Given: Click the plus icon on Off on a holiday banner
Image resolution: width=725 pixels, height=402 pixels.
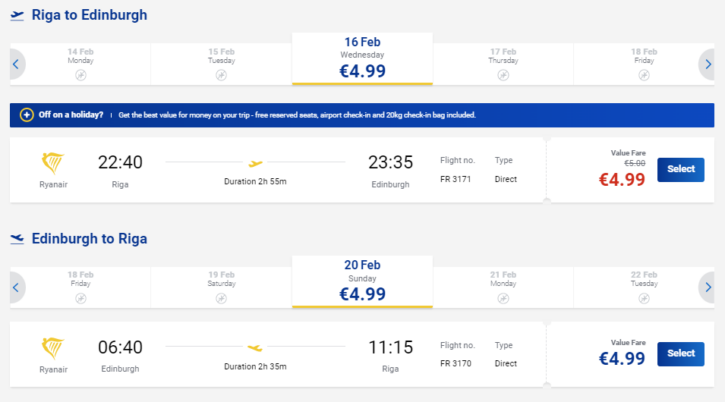Looking at the screenshot, I should pyautogui.click(x=27, y=115).
